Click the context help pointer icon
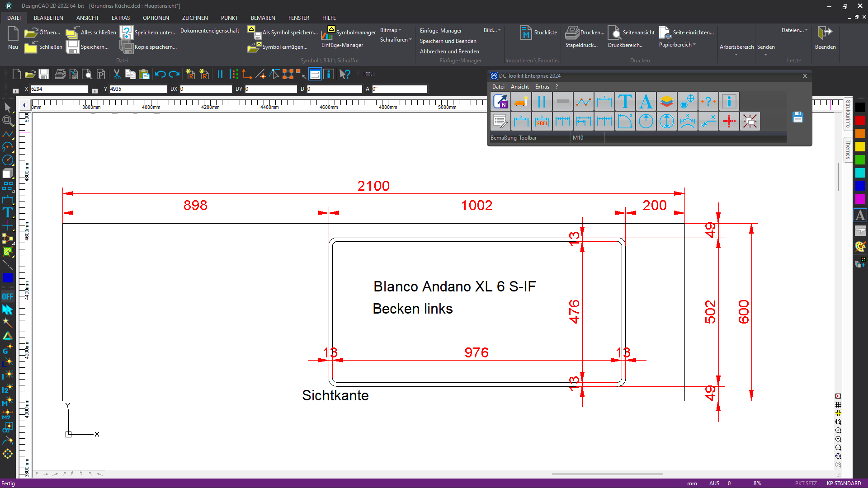The height and width of the screenshot is (488, 868). pyautogui.click(x=345, y=74)
